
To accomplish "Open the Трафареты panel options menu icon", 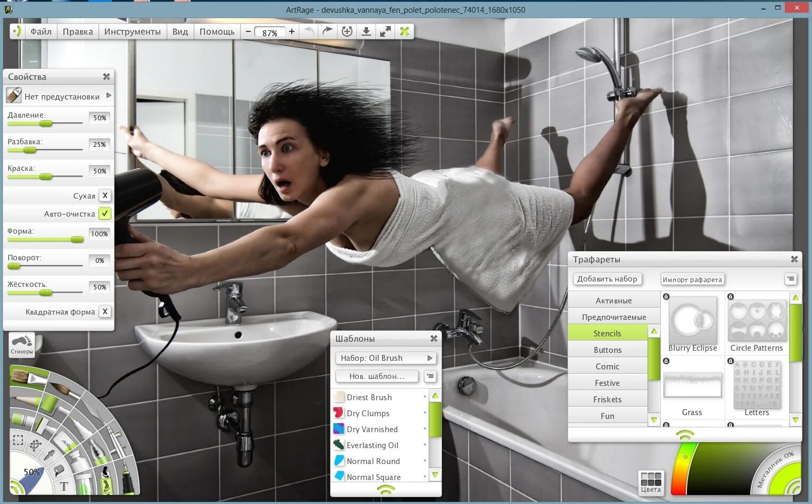I will [791, 279].
